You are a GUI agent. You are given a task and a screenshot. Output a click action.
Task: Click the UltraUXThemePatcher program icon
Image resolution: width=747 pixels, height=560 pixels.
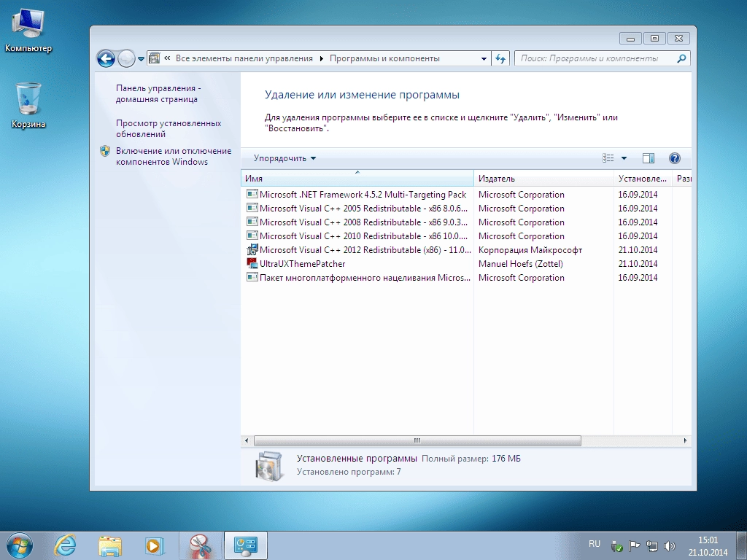(x=252, y=262)
